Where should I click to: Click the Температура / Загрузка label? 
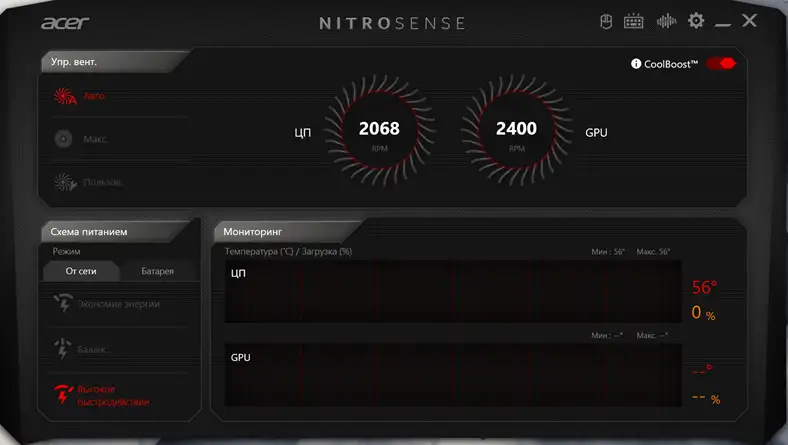288,251
